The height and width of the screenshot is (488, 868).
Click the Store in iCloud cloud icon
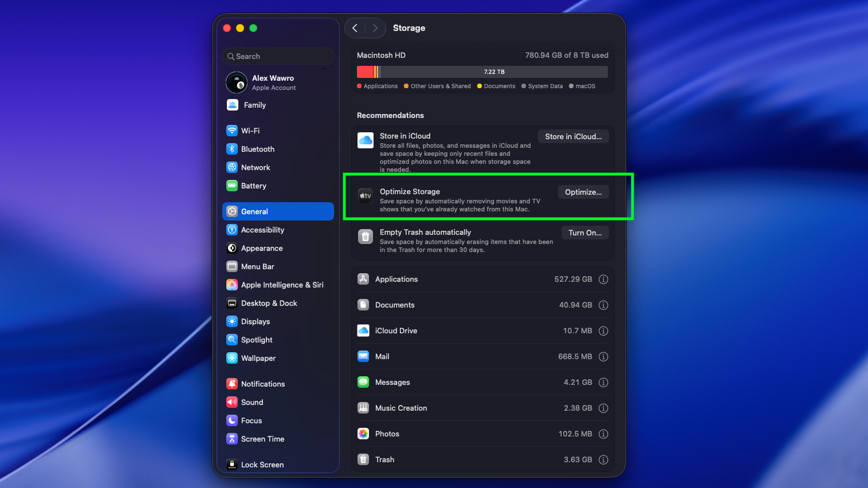(x=366, y=140)
